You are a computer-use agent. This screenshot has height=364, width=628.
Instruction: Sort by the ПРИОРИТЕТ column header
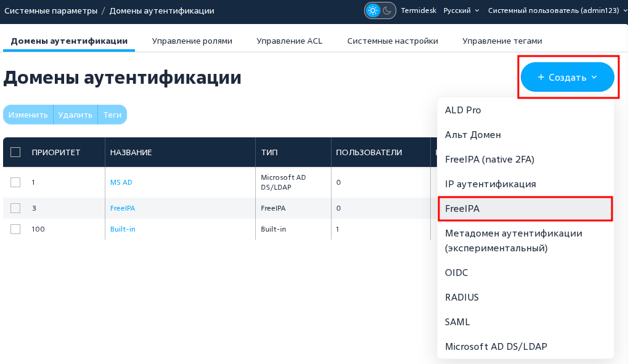(56, 152)
